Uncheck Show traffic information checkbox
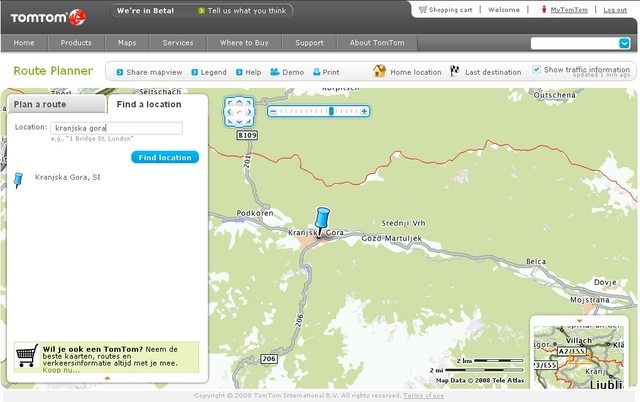The height and width of the screenshot is (402, 640). tap(536, 69)
